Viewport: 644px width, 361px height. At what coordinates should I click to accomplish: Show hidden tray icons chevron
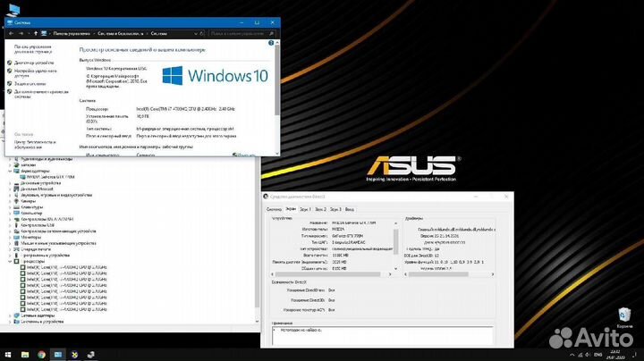coord(572,355)
